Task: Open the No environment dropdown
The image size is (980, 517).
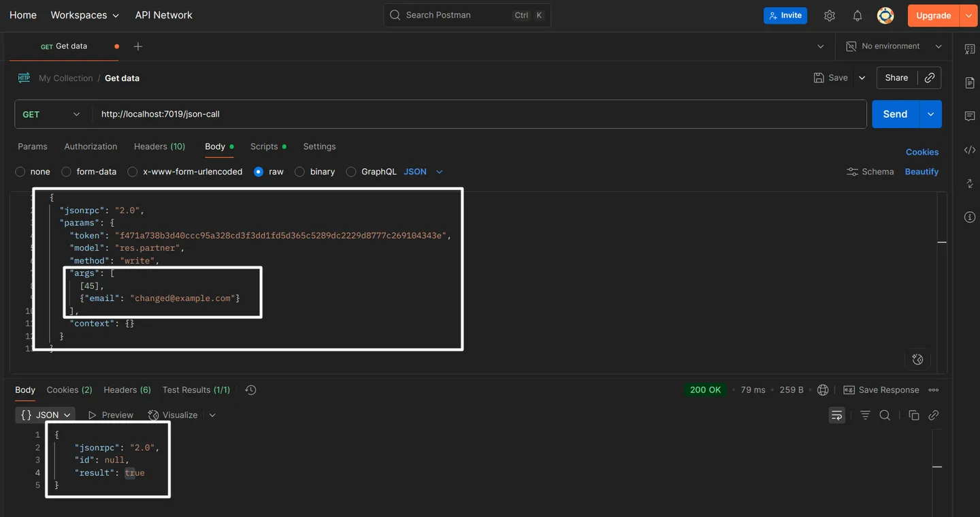Action: tap(894, 46)
